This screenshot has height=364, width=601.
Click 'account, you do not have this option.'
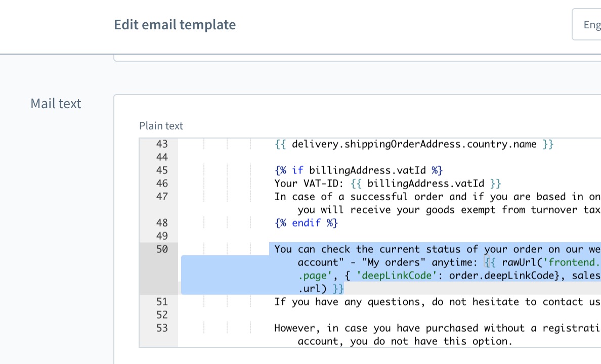[x=405, y=341]
